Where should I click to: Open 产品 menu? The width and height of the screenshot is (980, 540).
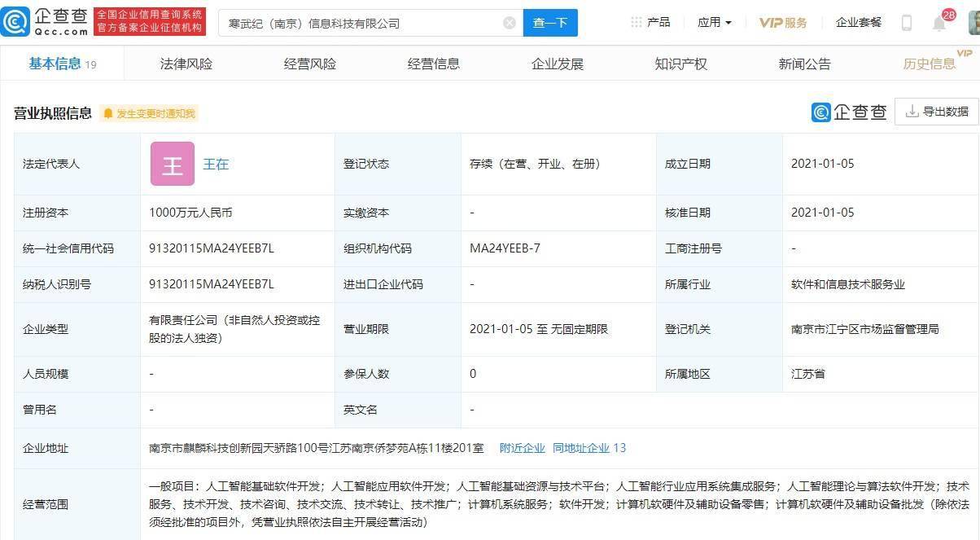click(x=658, y=22)
